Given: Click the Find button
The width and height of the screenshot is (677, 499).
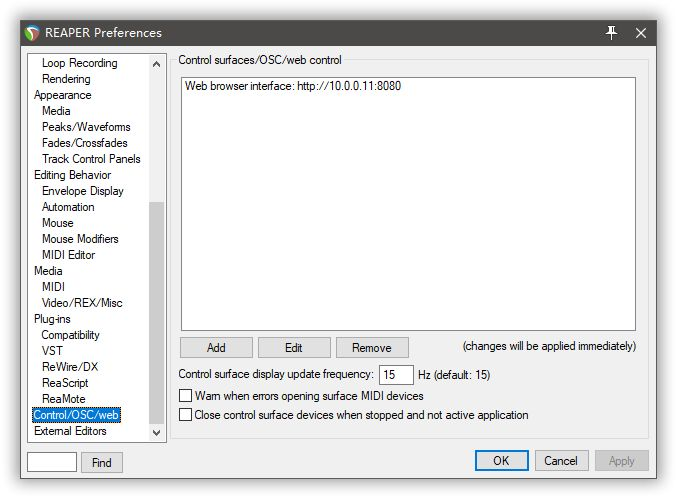Looking at the screenshot, I should (x=101, y=462).
